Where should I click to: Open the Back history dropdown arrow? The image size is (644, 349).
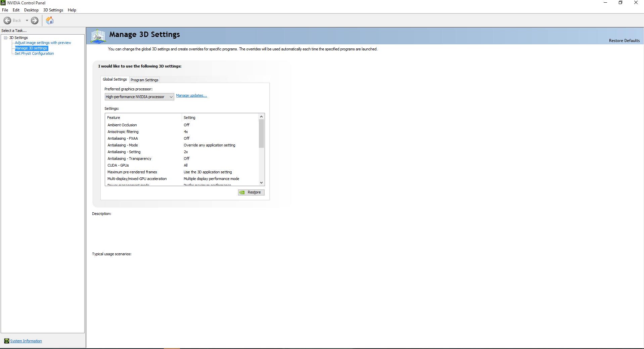tap(27, 20)
